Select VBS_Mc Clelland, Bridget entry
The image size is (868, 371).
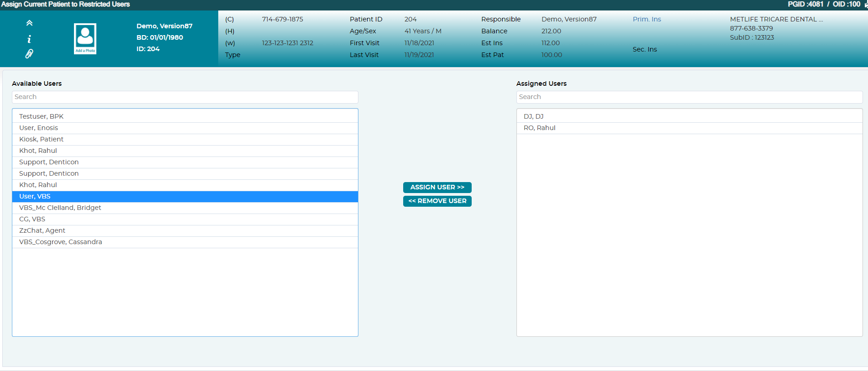pos(185,208)
